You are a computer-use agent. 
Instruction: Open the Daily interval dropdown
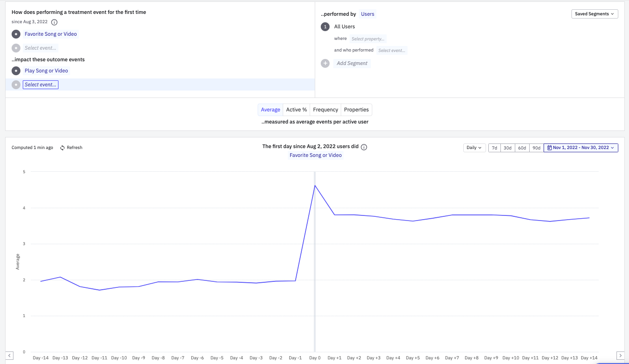click(474, 148)
